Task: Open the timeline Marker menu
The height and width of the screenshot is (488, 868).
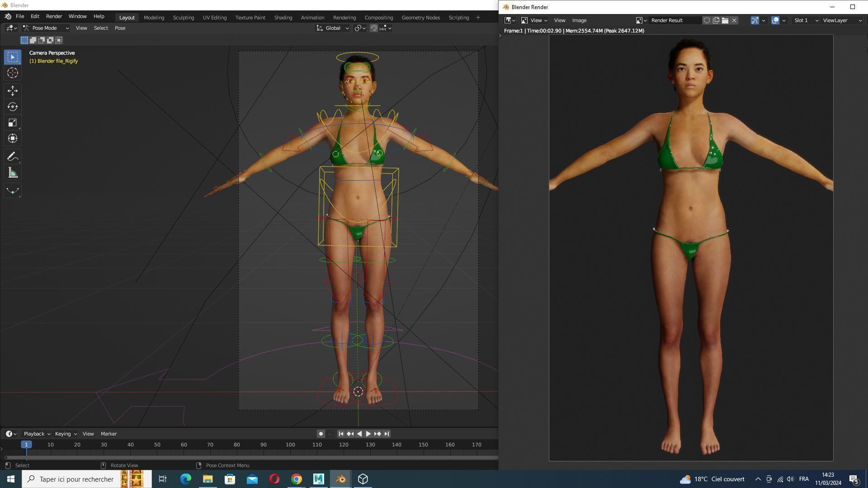Action: click(108, 434)
